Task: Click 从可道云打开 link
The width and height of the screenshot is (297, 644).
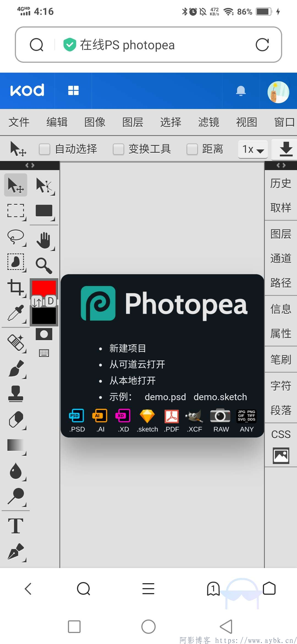Action: pos(137,364)
